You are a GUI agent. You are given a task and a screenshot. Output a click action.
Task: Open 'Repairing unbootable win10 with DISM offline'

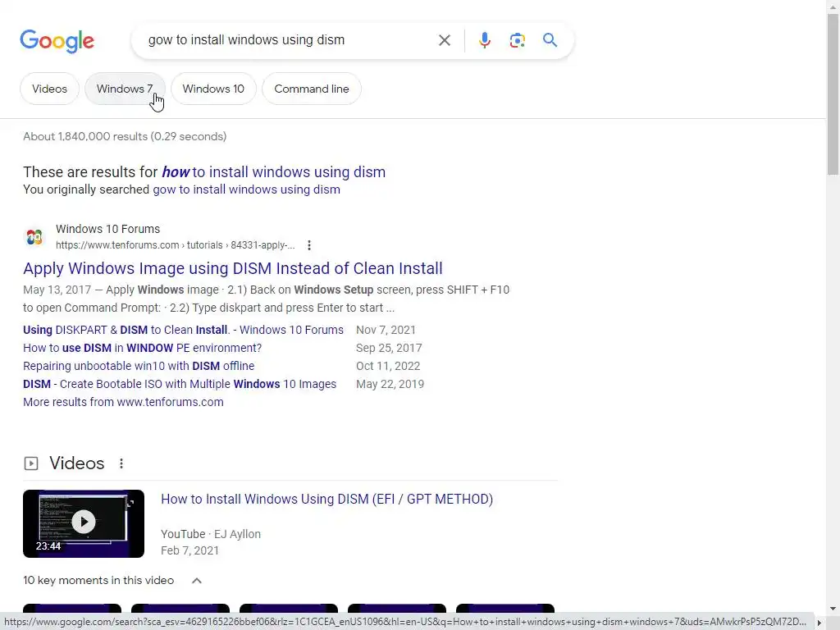(139, 366)
